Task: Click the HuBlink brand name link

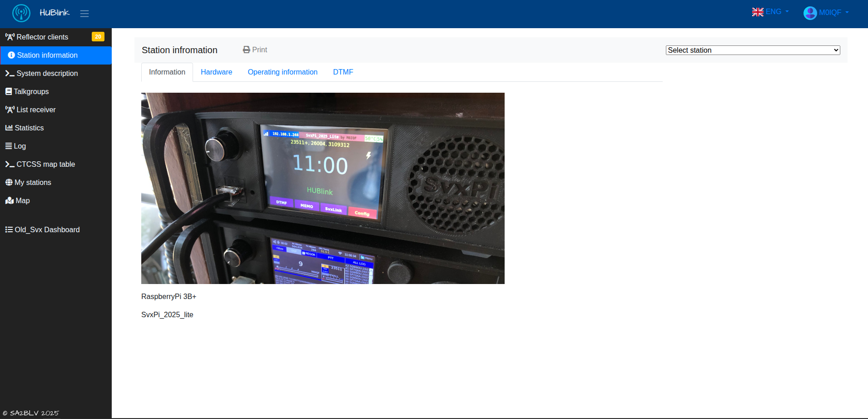Action: click(55, 13)
